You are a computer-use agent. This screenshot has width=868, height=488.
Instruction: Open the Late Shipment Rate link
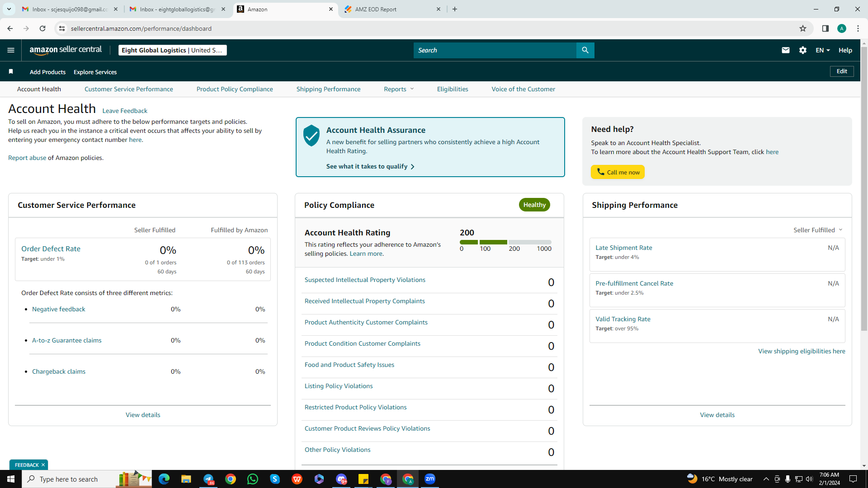click(624, 248)
